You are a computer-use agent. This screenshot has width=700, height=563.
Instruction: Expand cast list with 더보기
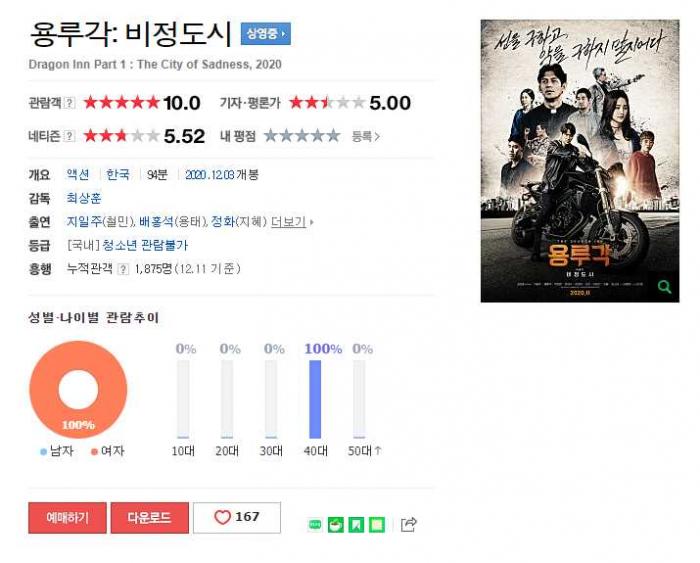point(288,222)
